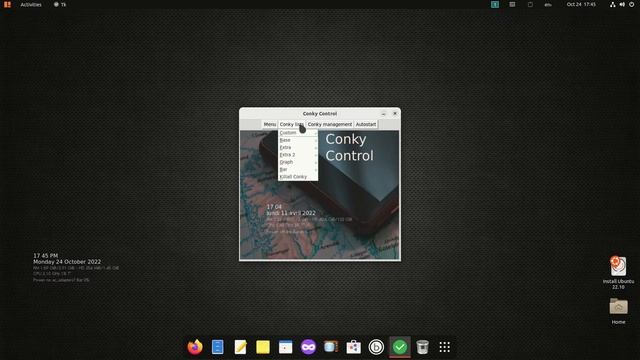Expand the Bar submenu

tap(298, 169)
